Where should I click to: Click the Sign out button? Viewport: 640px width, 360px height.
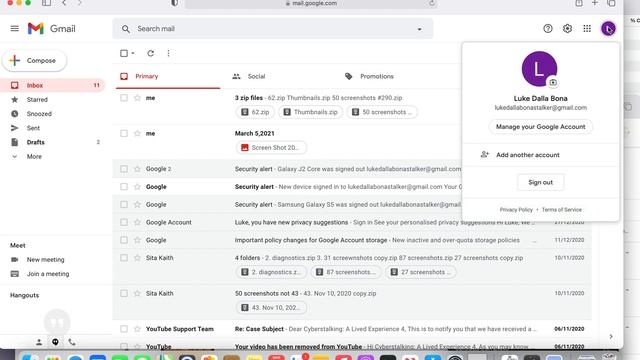(x=540, y=182)
